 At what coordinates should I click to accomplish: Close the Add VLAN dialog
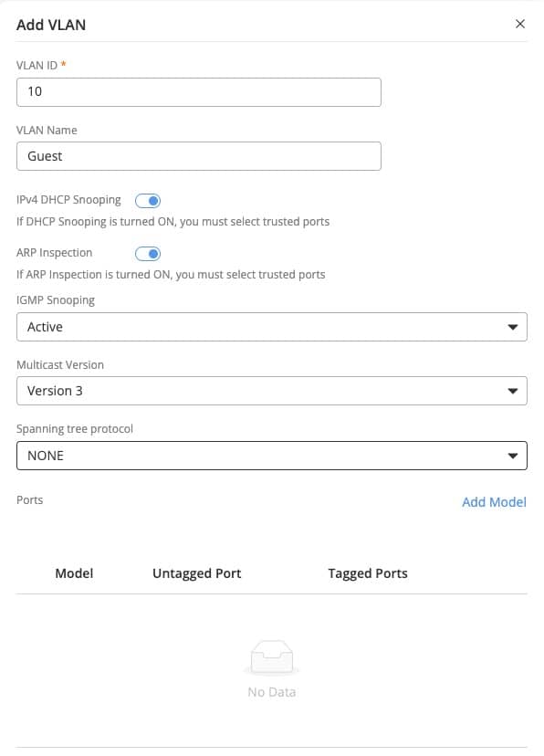click(x=520, y=24)
